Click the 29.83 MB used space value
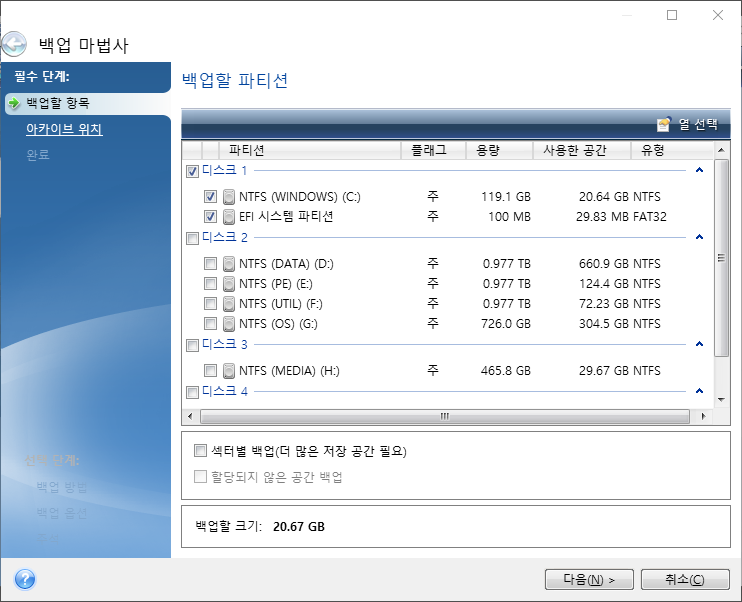 [603, 217]
